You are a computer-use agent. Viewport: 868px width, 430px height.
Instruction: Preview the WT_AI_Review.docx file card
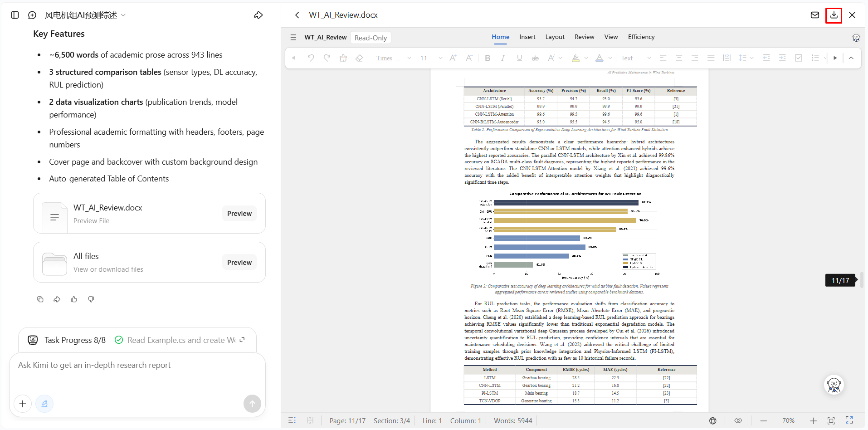[x=239, y=214]
